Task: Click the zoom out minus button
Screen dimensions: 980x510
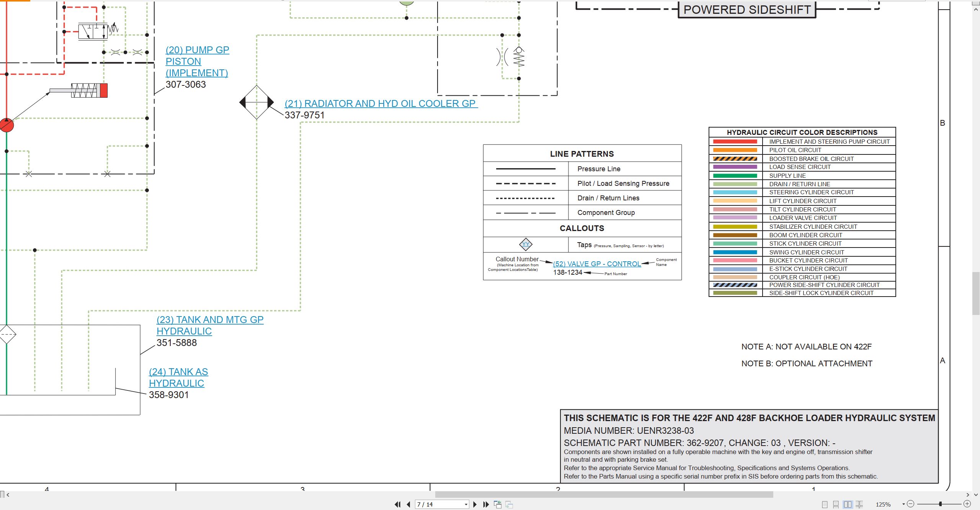Action: (x=911, y=504)
